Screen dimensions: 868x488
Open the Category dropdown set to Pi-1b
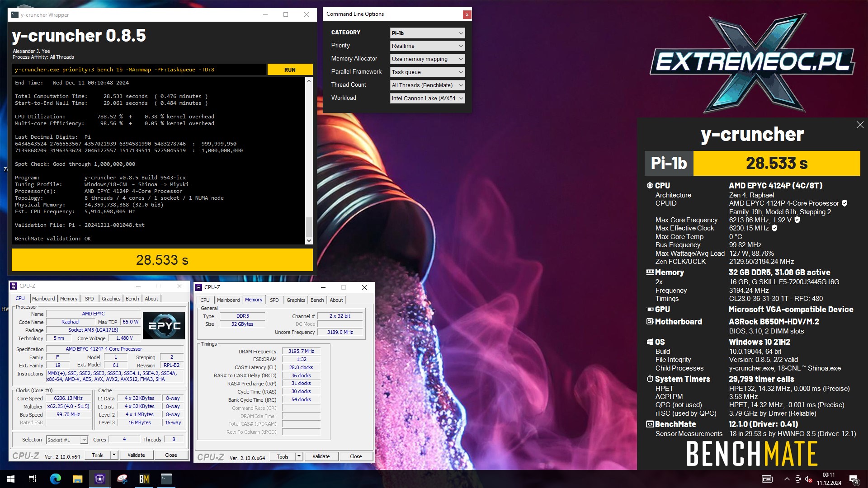(427, 33)
